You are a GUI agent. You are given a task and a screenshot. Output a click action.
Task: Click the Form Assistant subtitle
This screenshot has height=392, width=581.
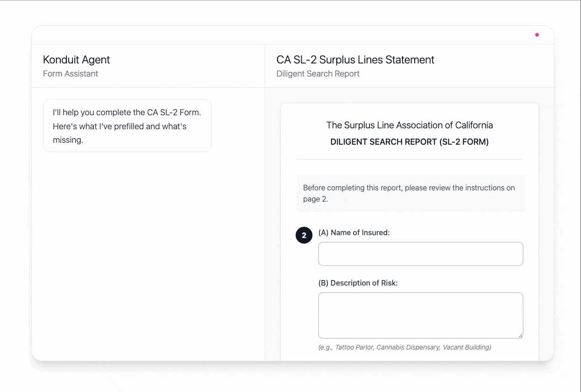tap(71, 74)
